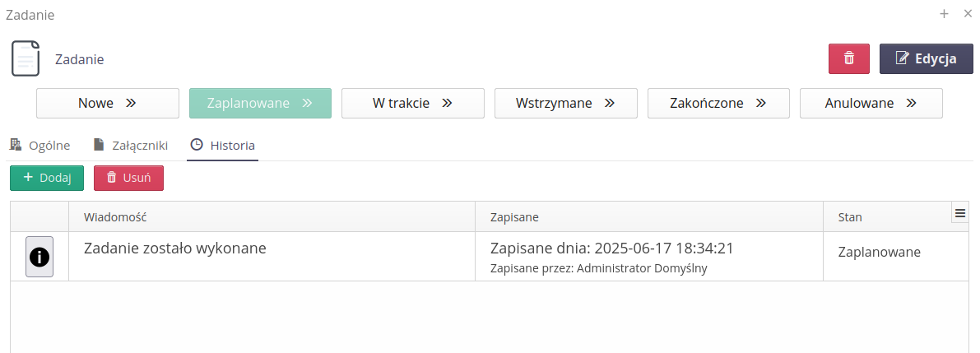This screenshot has width=980, height=353.
Task: Open the grid column menu icon
Action: (959, 213)
